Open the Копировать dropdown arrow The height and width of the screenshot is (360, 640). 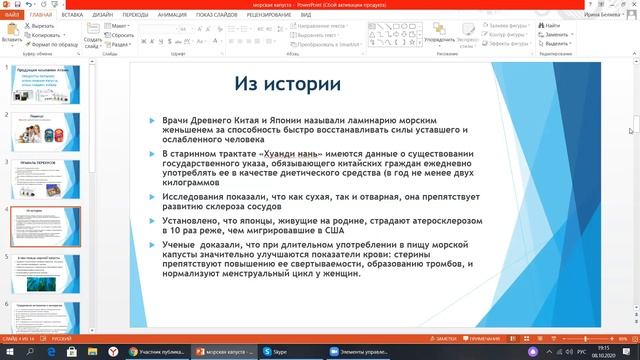tap(64, 35)
